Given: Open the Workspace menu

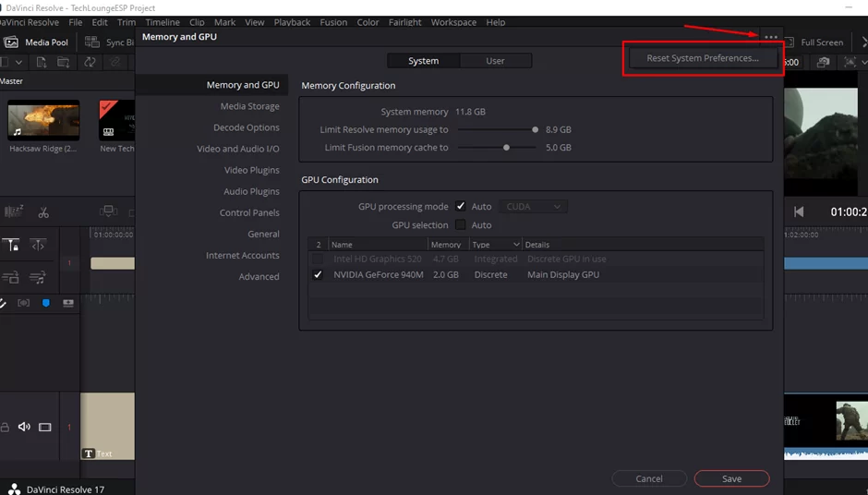Looking at the screenshot, I should (x=453, y=22).
